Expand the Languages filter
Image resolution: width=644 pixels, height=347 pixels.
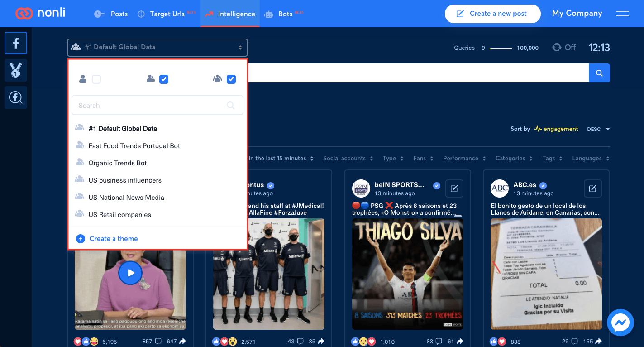pos(591,159)
